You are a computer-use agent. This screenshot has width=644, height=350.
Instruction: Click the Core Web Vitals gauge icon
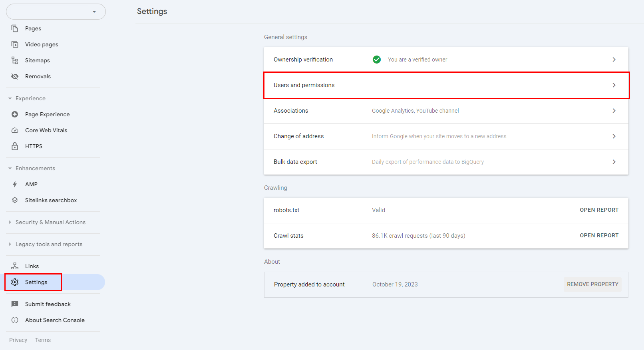[15, 130]
